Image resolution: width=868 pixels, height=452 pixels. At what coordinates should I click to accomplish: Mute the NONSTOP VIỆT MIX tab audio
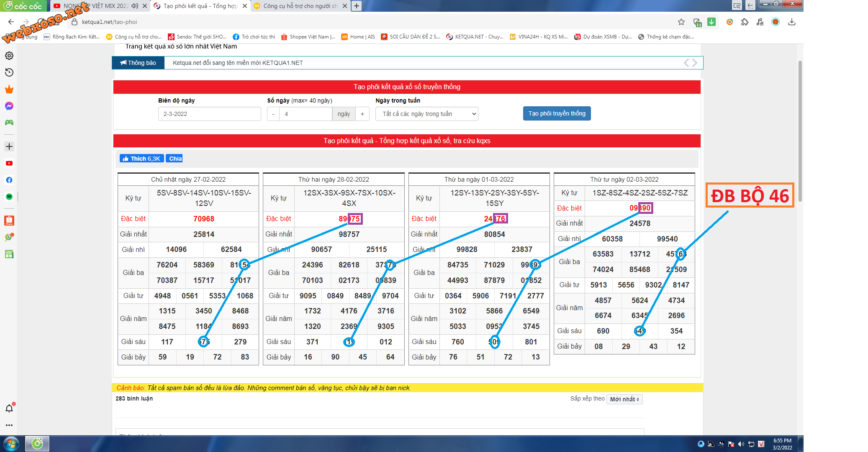coord(135,6)
